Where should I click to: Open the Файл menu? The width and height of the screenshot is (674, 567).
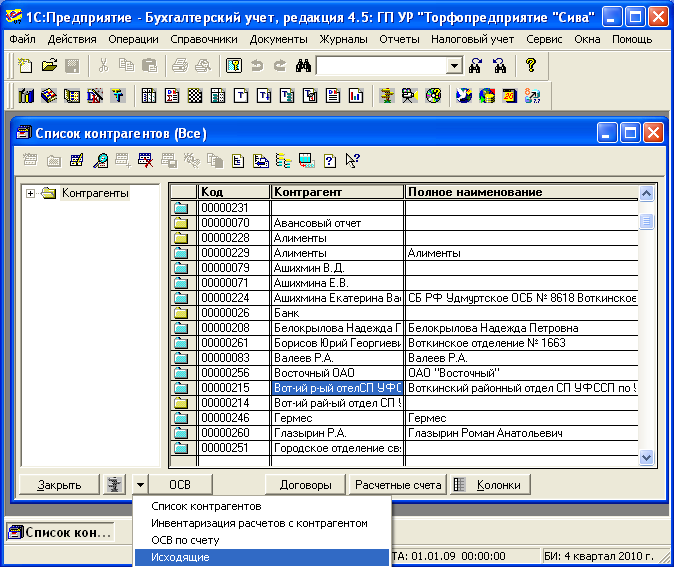pos(22,39)
